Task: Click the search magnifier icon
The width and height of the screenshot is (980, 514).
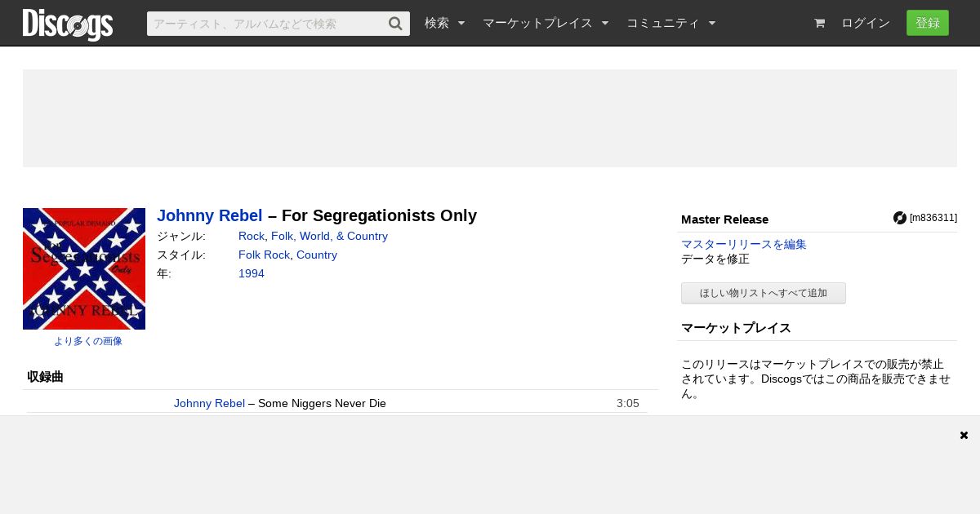Action: (395, 24)
